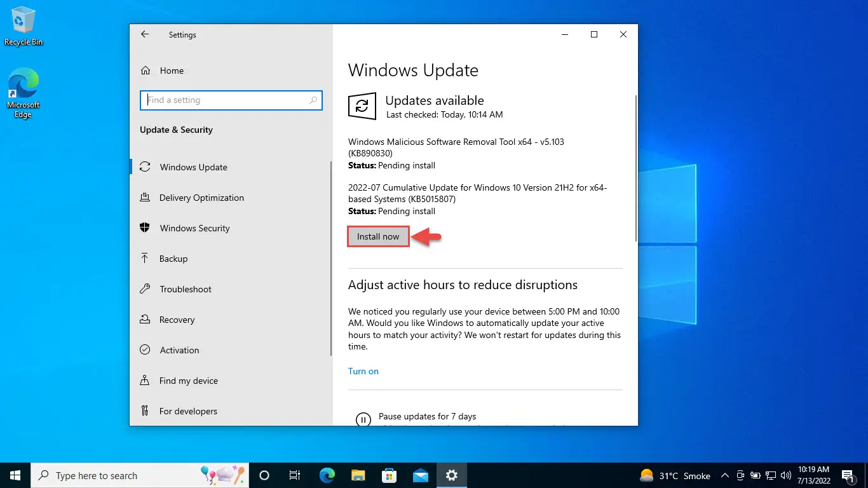Click the Settings gear on the taskbar
Screen dimensions: 868x488
(x=452, y=475)
